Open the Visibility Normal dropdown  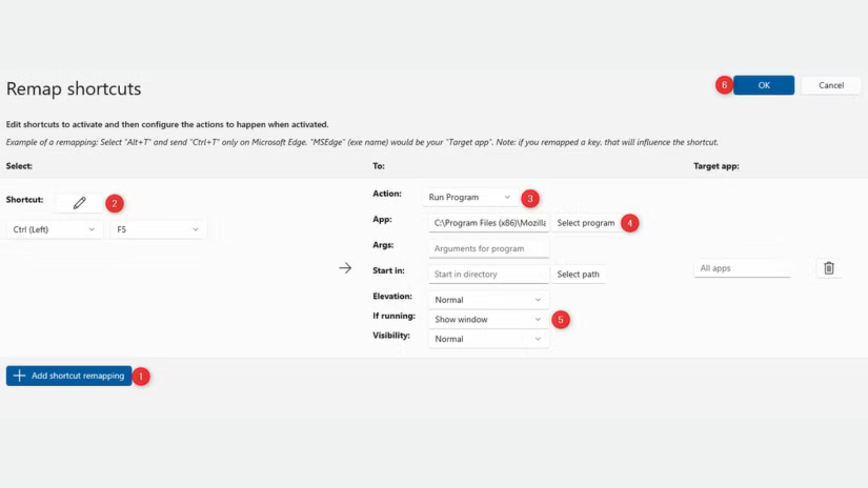(x=488, y=339)
